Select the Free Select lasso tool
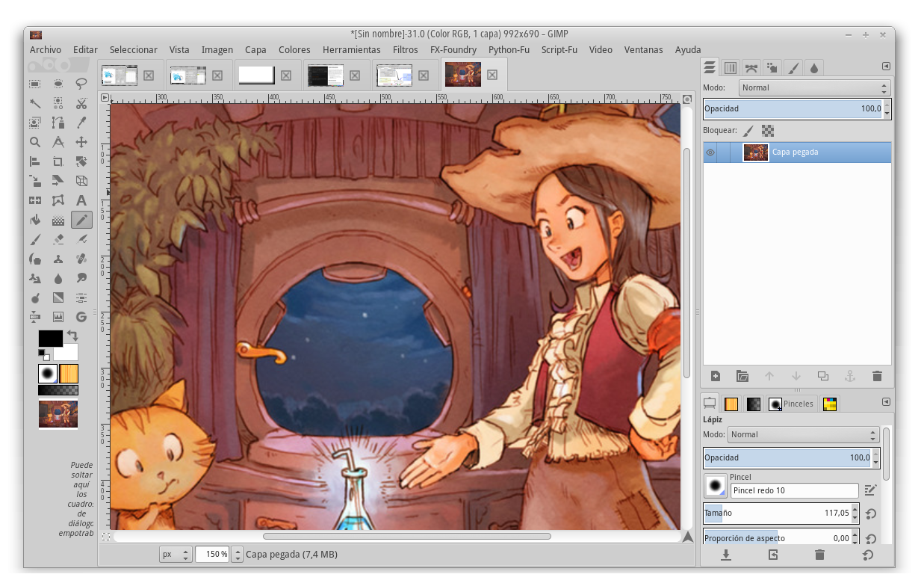Screen dimensions: 924x586 click(x=81, y=84)
